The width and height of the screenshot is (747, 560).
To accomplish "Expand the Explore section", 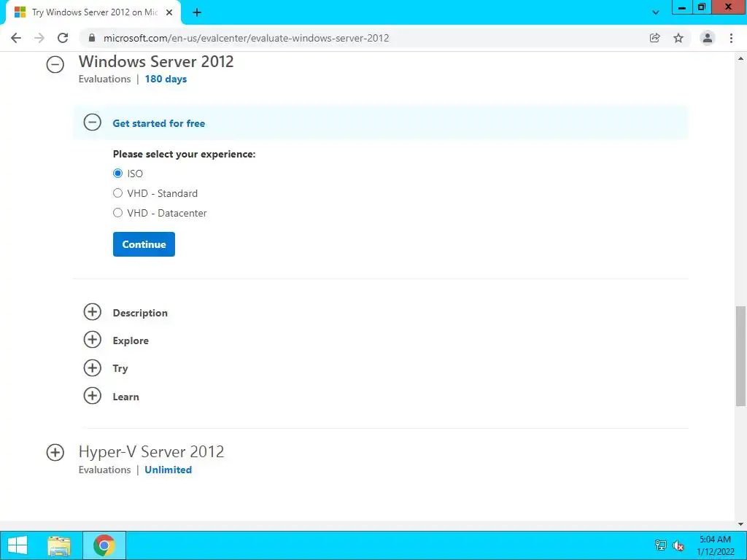I will click(93, 340).
